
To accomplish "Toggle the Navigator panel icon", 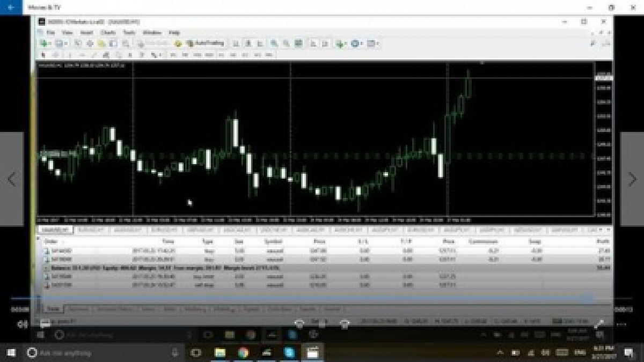I will 101,43.
